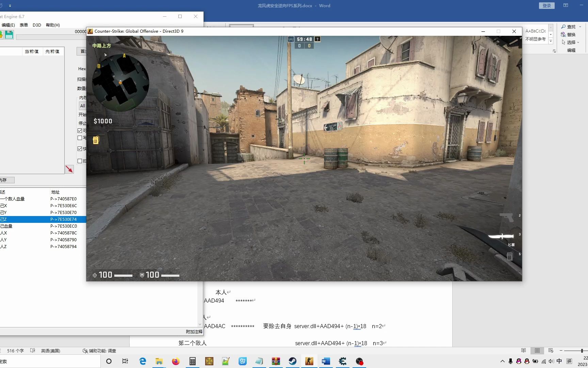The height and width of the screenshot is (368, 588).
Task: Open the Styles pane dialog launcher
Action: (554, 51)
